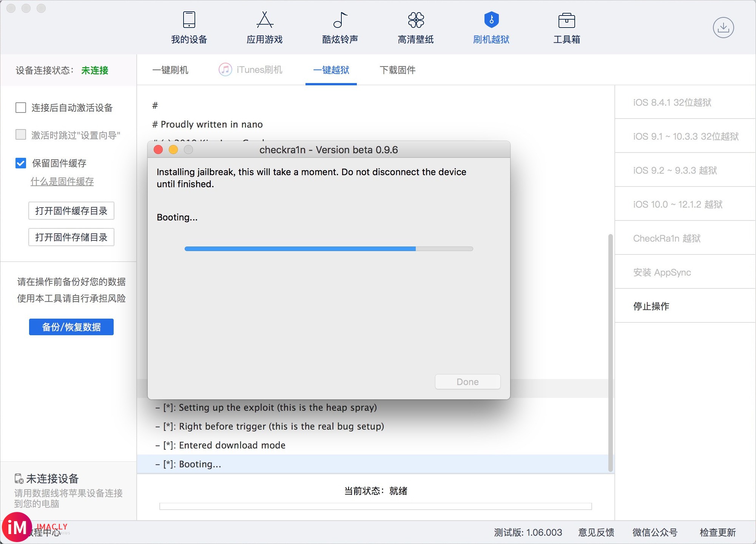This screenshot has height=544, width=756.
Task: Select the 一键越狱 tab
Action: click(x=331, y=70)
